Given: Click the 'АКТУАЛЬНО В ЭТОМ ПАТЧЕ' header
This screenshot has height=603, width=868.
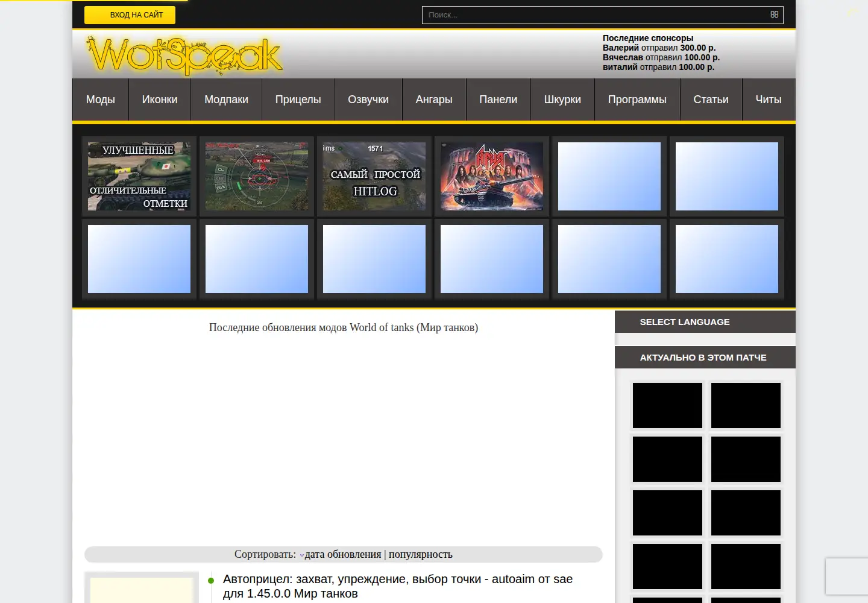Looking at the screenshot, I should coord(703,358).
